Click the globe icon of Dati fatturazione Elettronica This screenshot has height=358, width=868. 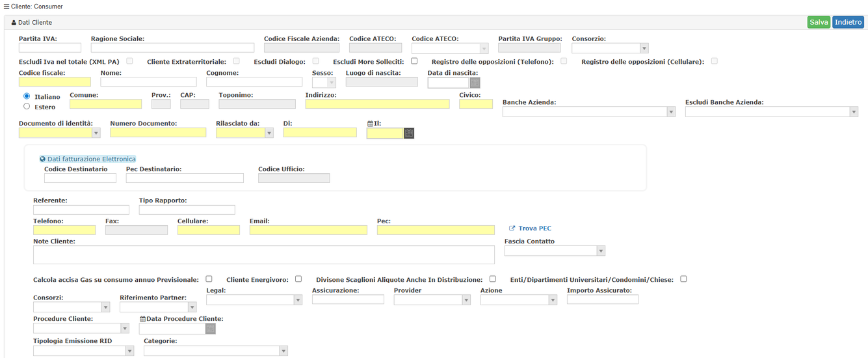tap(43, 159)
